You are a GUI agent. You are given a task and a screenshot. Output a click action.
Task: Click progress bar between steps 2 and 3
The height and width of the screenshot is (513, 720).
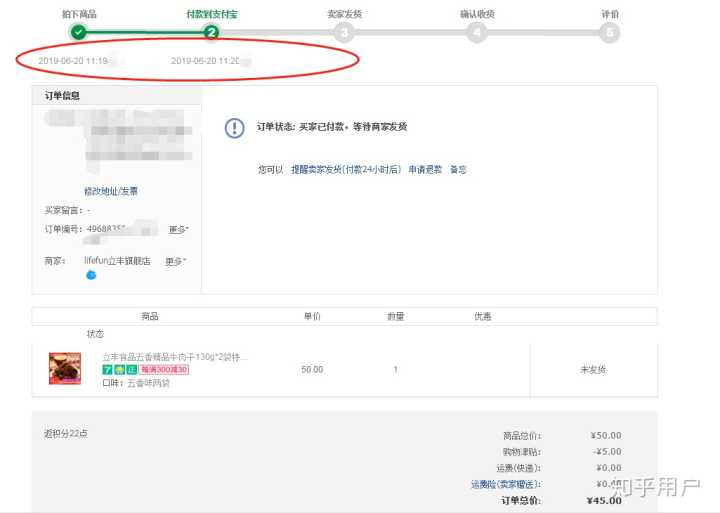pyautogui.click(x=278, y=32)
